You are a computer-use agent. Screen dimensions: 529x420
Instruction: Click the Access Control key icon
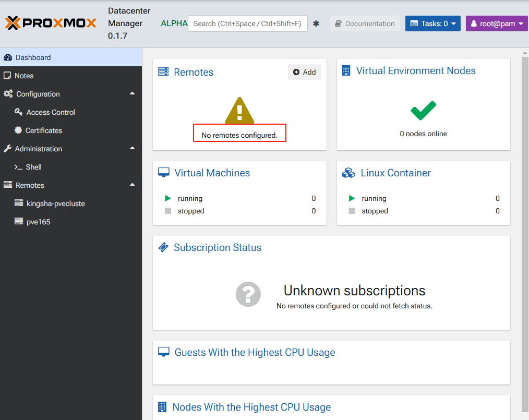[18, 112]
